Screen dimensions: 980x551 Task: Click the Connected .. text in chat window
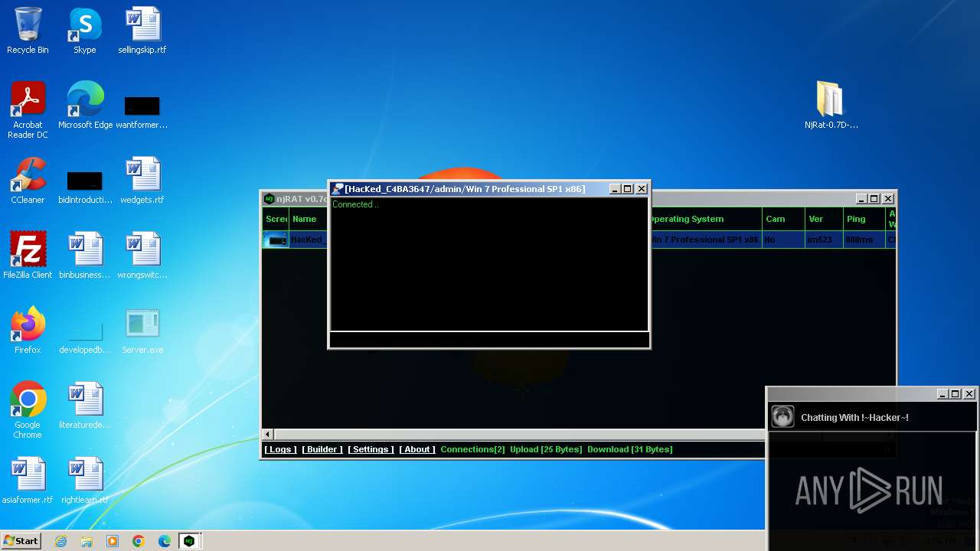click(x=355, y=204)
